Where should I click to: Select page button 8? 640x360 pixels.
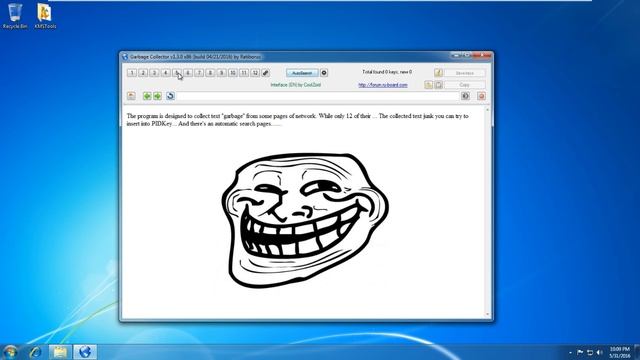click(x=210, y=73)
